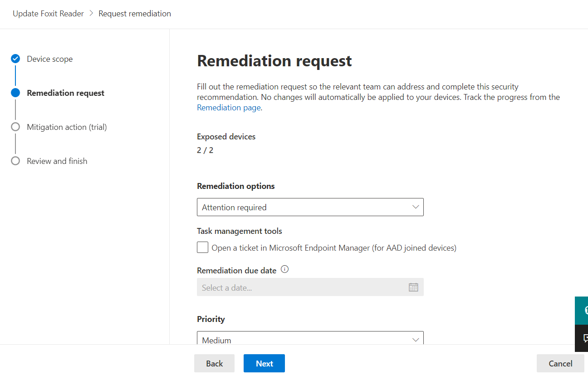The width and height of the screenshot is (588, 376).
Task: Click the Request remediation breadcrumb
Action: coord(135,14)
